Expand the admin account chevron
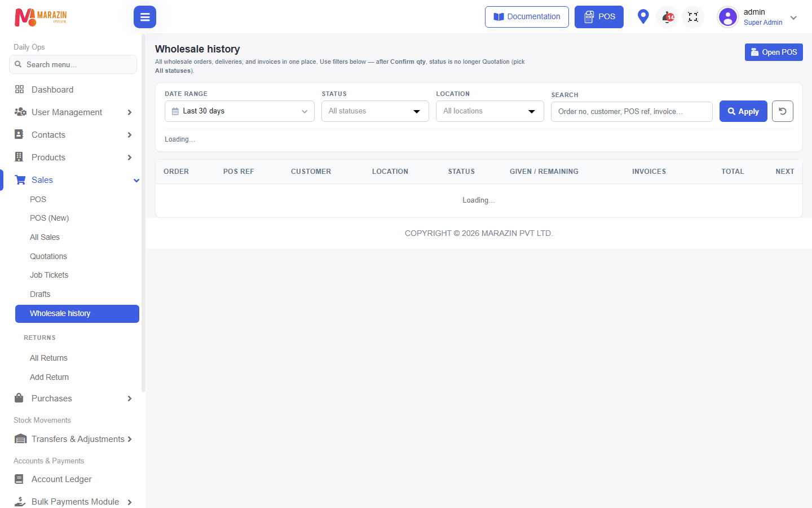812x508 pixels. click(x=793, y=17)
